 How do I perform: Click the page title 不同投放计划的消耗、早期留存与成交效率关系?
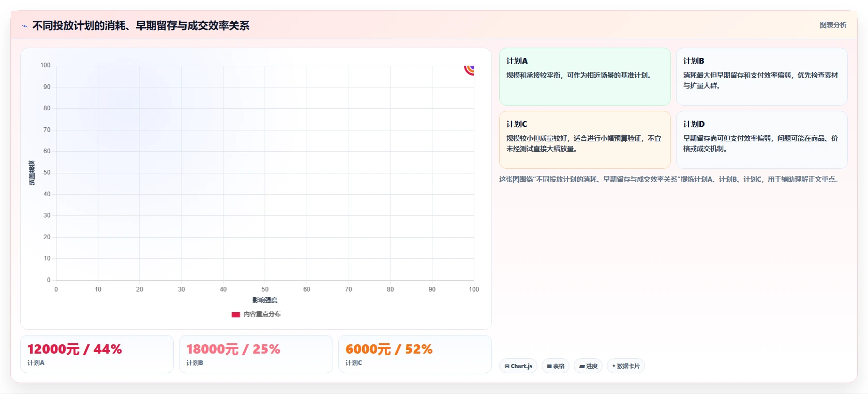(141, 25)
